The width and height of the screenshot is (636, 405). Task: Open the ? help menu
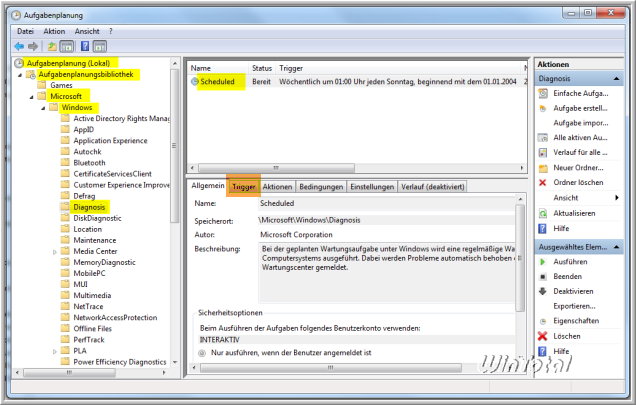click(x=111, y=31)
